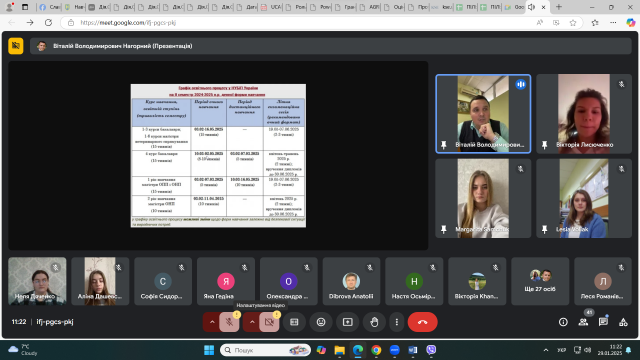Viewport: 640px width, 360px height.
Task: Open weather widget in taskbar
Action: point(23,350)
